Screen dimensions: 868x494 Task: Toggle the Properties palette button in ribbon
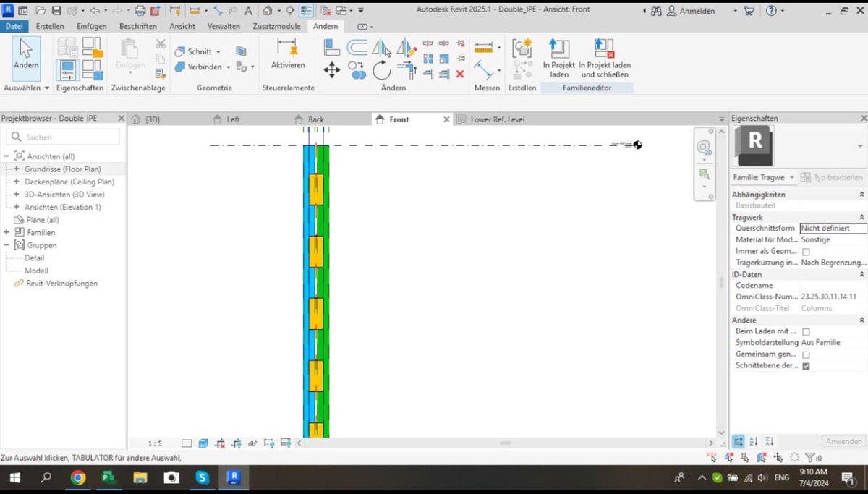pos(68,70)
